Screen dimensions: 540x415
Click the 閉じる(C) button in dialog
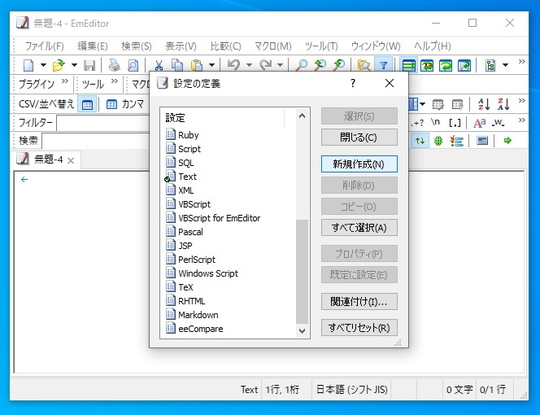(359, 137)
